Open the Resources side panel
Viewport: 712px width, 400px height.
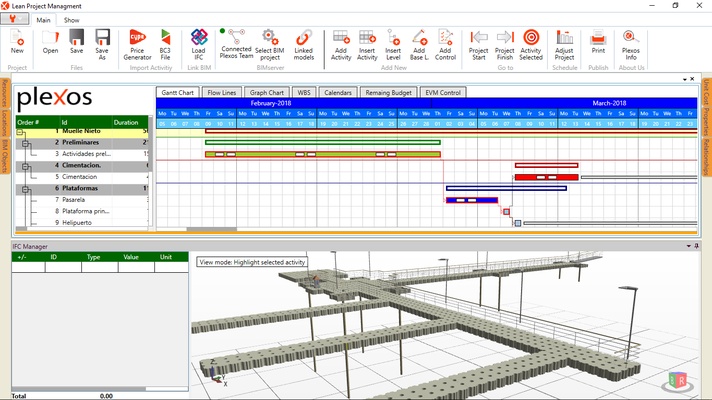click(5, 93)
